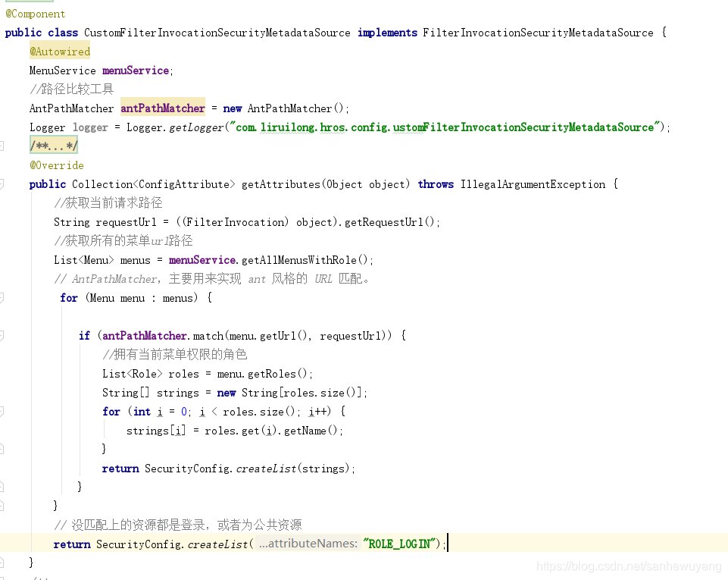Image resolution: width=728 pixels, height=580 pixels.
Task: Collapse the 'if (antPathMatcher.match' block fold marker
Action: [2, 336]
